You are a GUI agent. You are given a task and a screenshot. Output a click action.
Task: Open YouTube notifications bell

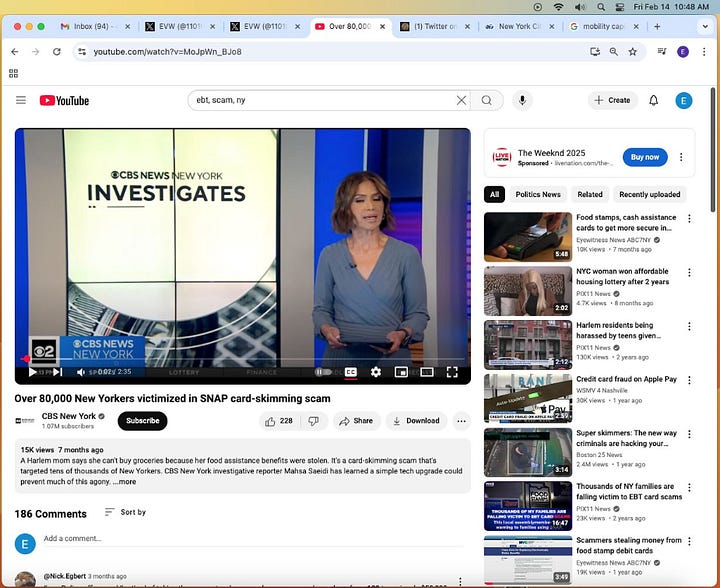653,100
